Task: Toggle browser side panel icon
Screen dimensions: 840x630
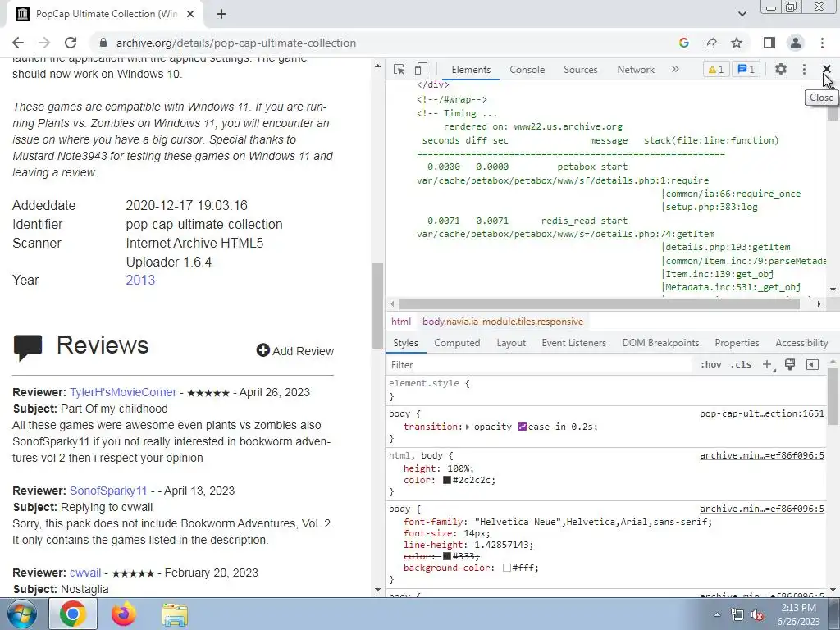Action: (769, 43)
